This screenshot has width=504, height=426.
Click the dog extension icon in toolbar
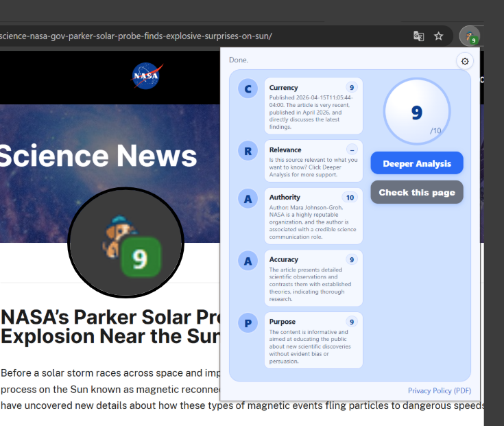pyautogui.click(x=470, y=36)
